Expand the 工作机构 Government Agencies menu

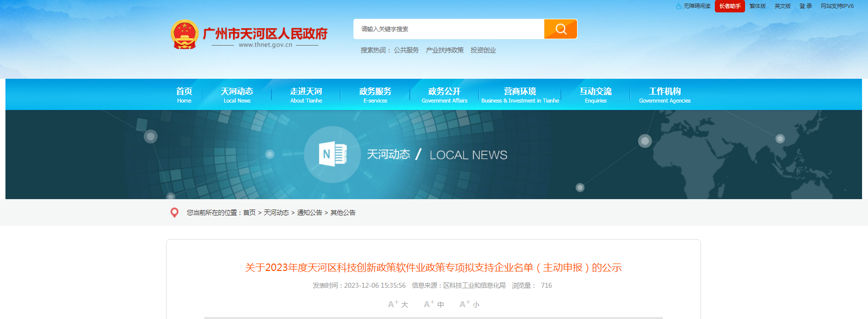pos(665,95)
